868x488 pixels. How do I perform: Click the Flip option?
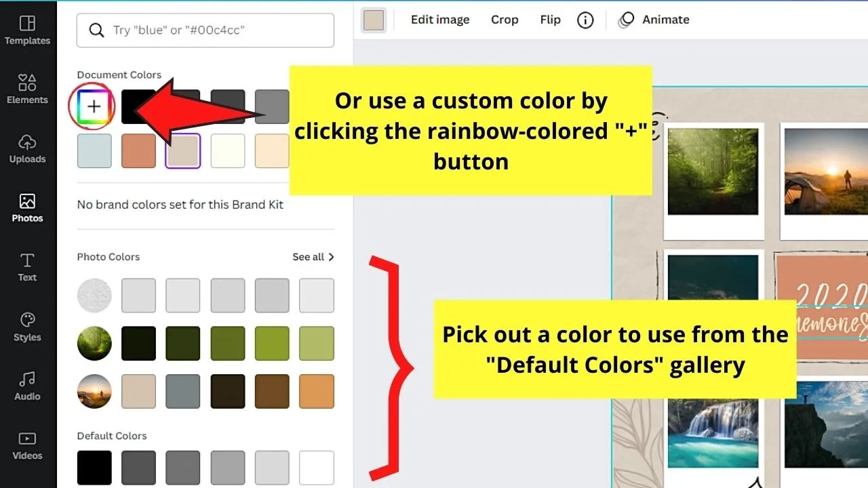click(x=550, y=20)
